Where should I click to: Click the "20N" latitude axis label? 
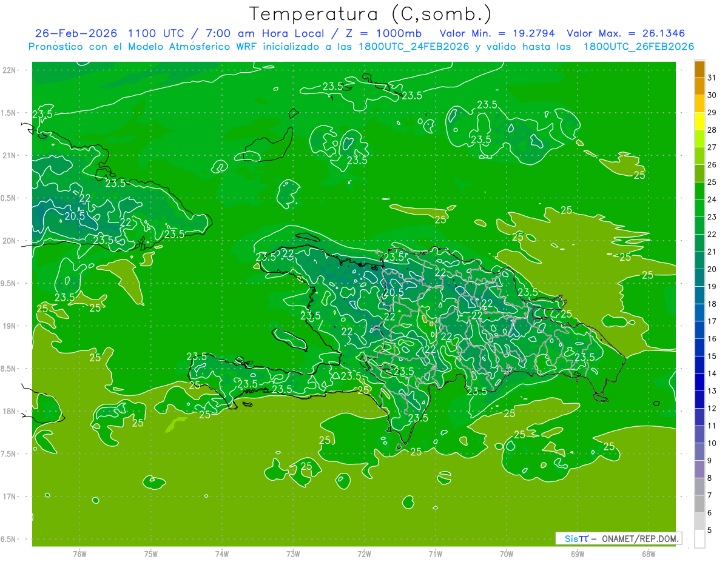point(10,241)
